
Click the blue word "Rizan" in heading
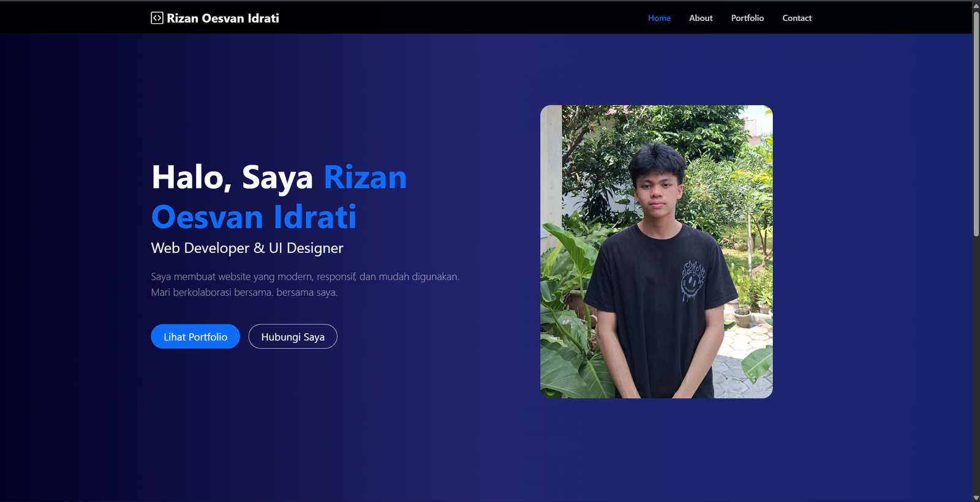(365, 178)
